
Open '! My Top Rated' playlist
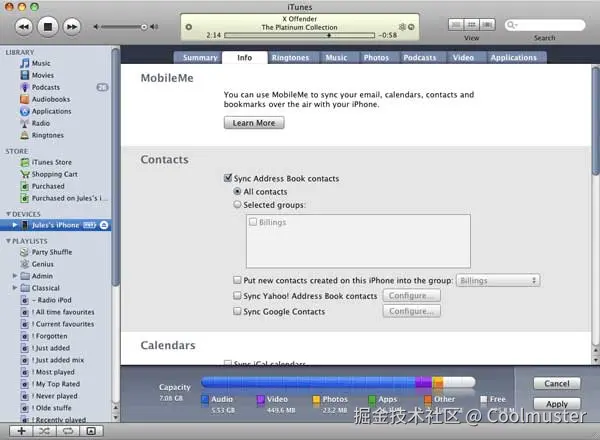click(55, 384)
